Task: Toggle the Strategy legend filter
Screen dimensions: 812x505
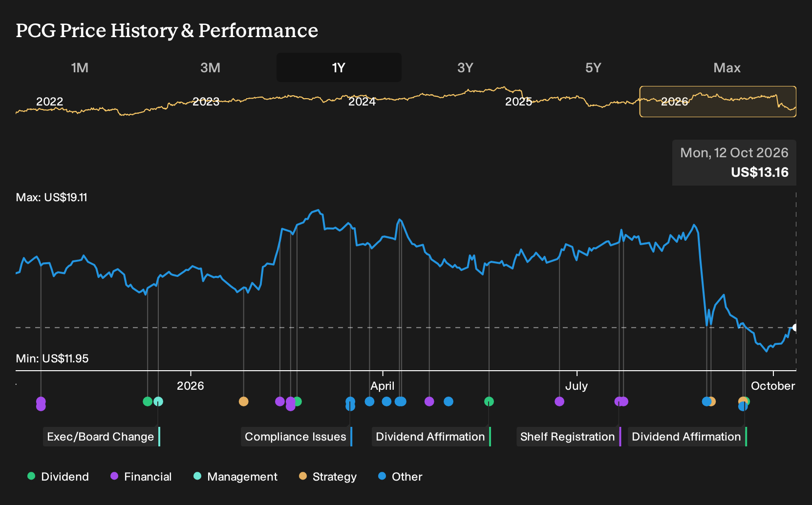Action: (x=328, y=477)
